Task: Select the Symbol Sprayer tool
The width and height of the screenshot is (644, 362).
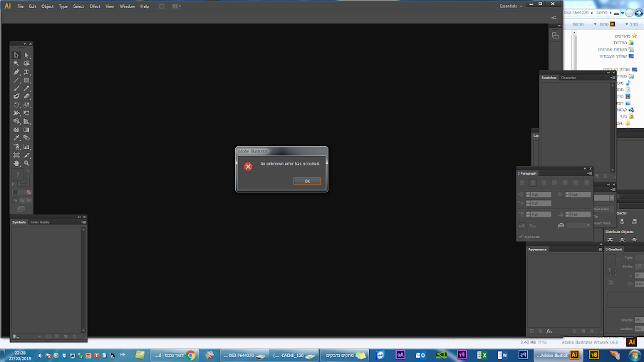Action: [x=16, y=147]
